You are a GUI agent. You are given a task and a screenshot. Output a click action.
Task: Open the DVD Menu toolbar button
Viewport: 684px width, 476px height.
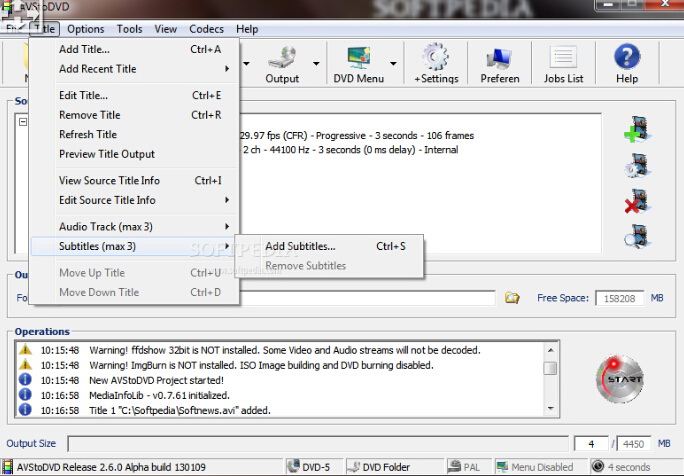tap(359, 64)
